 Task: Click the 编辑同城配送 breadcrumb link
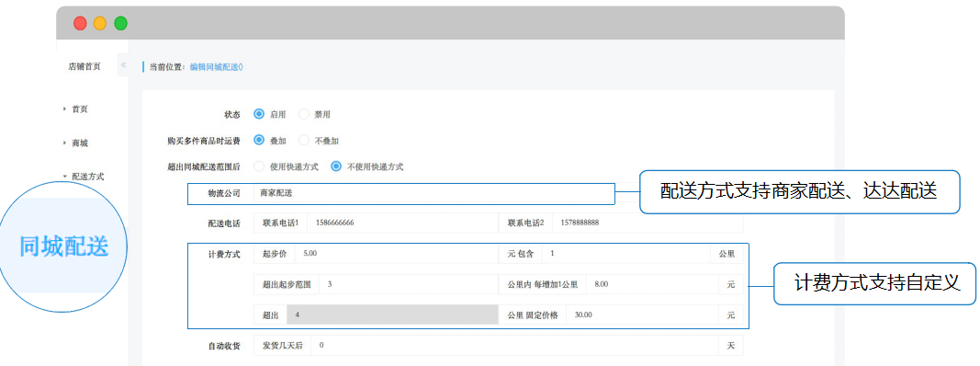(x=216, y=67)
